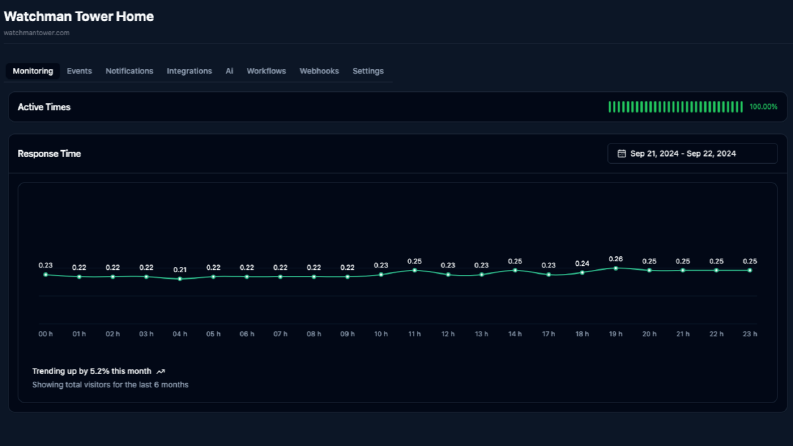Switch to the Events tab
Viewport: 793px width, 446px height.
click(x=79, y=71)
